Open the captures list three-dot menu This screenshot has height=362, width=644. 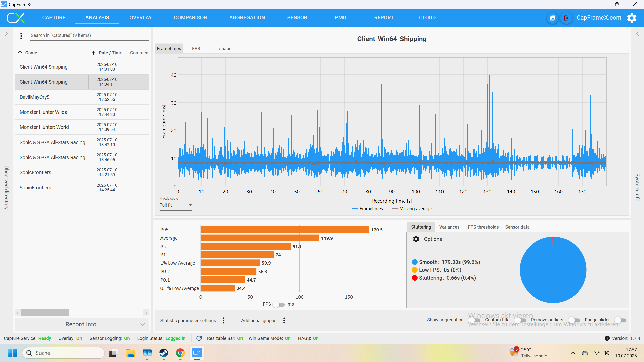tap(21, 36)
